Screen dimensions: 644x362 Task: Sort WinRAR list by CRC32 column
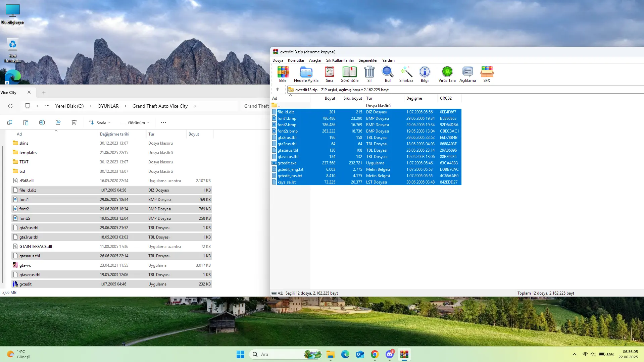pyautogui.click(x=449, y=98)
